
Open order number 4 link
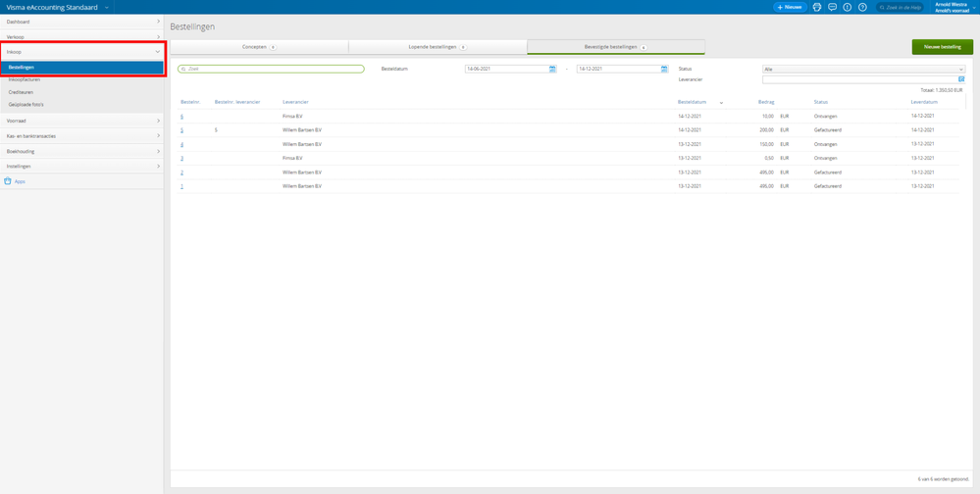point(181,144)
